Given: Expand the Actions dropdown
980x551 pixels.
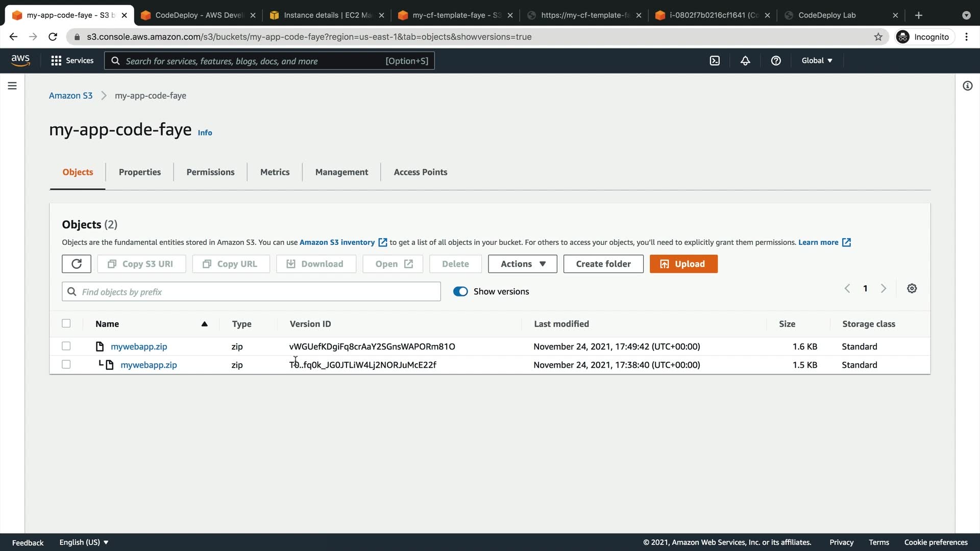Looking at the screenshot, I should click(x=522, y=264).
